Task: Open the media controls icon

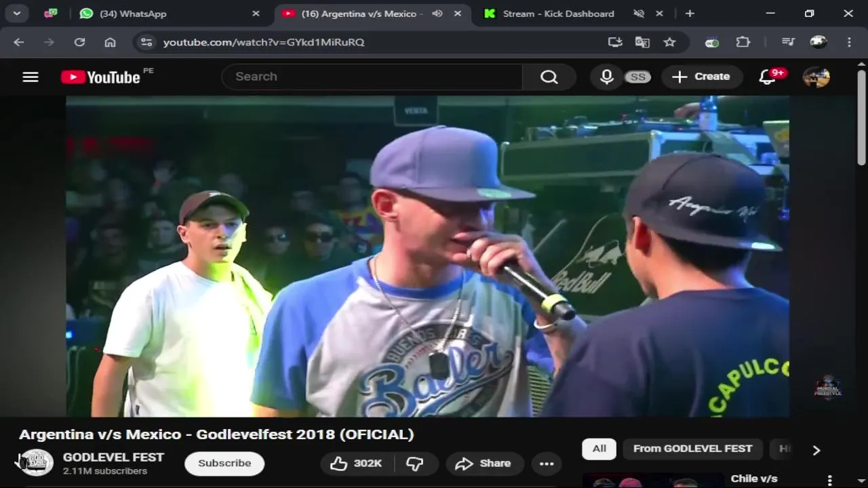Action: (788, 42)
